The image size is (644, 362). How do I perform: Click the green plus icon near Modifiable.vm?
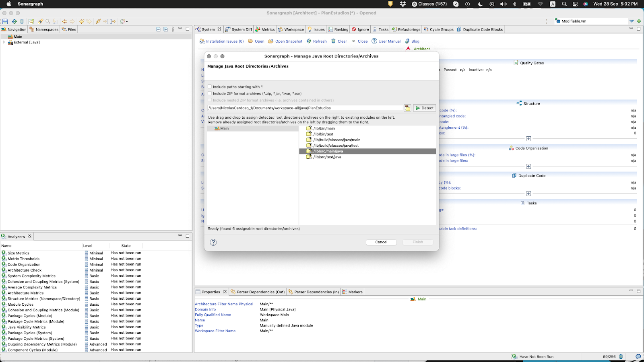(639, 21)
